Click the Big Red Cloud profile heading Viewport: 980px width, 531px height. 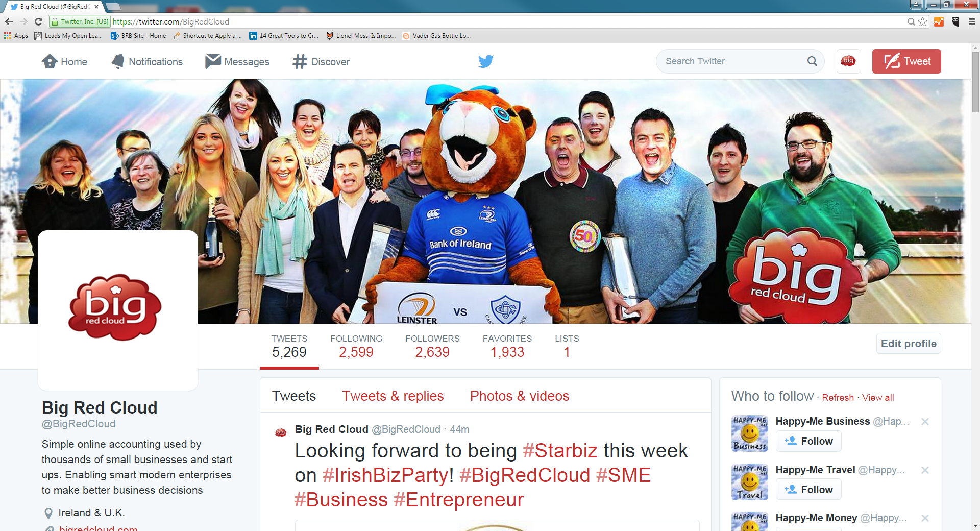(x=100, y=408)
